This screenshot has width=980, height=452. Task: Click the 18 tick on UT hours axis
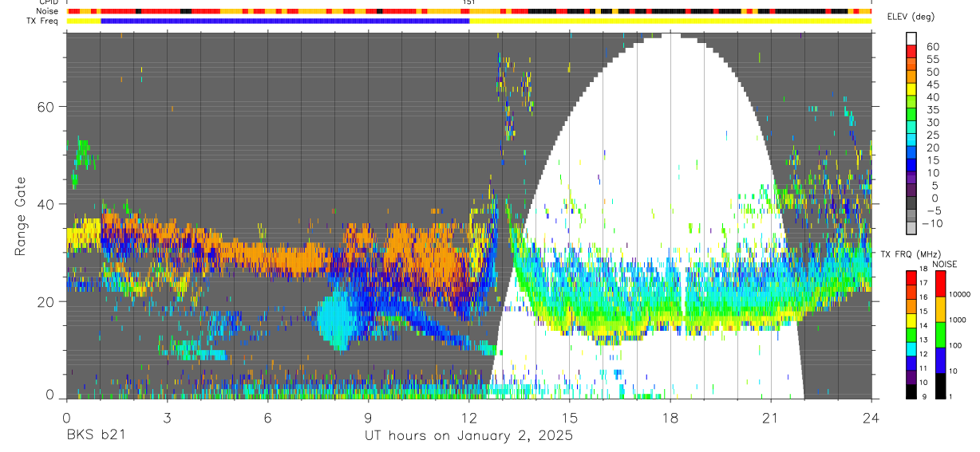click(670, 418)
